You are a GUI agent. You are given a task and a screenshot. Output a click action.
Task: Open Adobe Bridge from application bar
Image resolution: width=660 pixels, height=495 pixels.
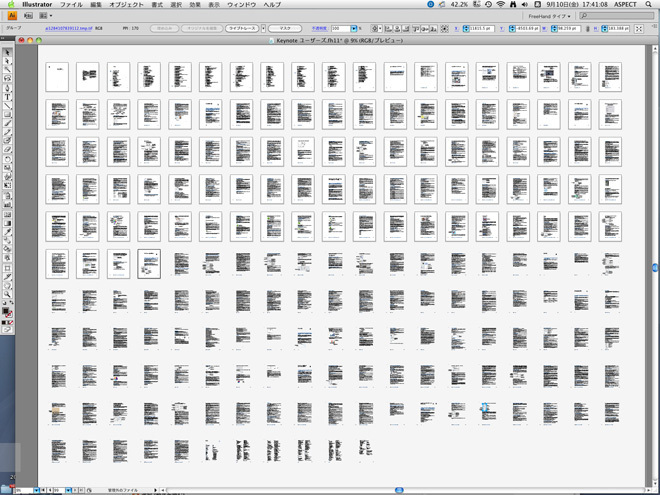28,16
